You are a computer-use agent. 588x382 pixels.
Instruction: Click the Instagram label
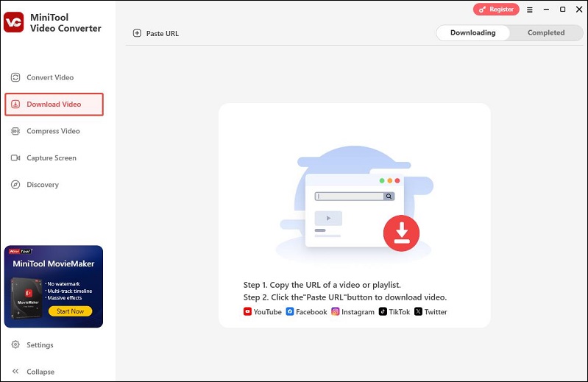pyautogui.click(x=358, y=312)
